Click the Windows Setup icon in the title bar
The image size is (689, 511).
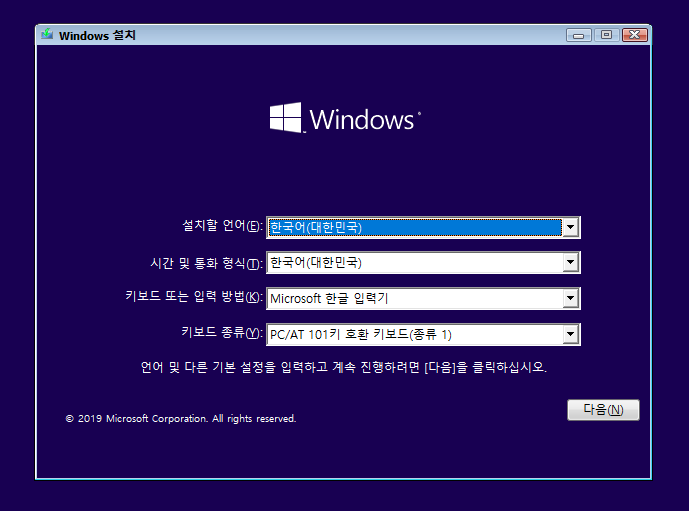pos(47,34)
